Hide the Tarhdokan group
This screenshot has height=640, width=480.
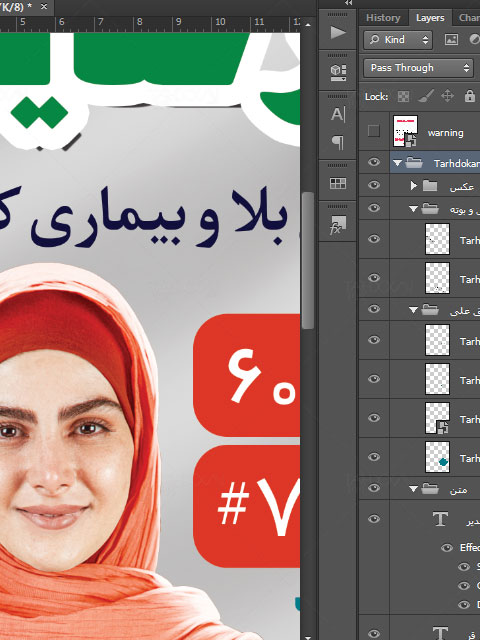click(373, 162)
